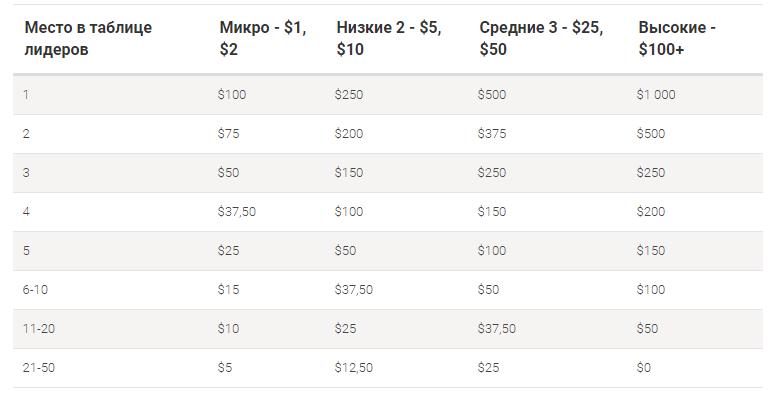Click the $375 prize for second place
The width and height of the screenshot is (771, 396).
(x=492, y=133)
